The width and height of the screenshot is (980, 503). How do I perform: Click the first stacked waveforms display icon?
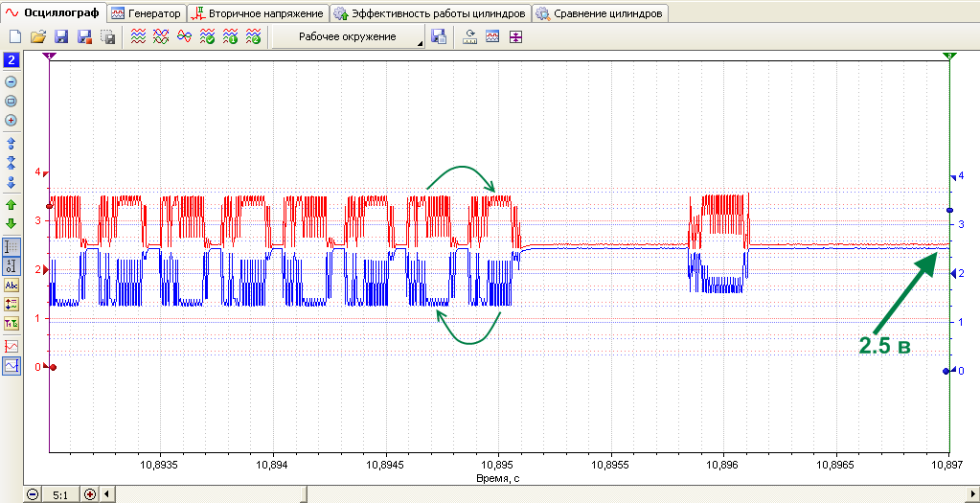(x=138, y=36)
